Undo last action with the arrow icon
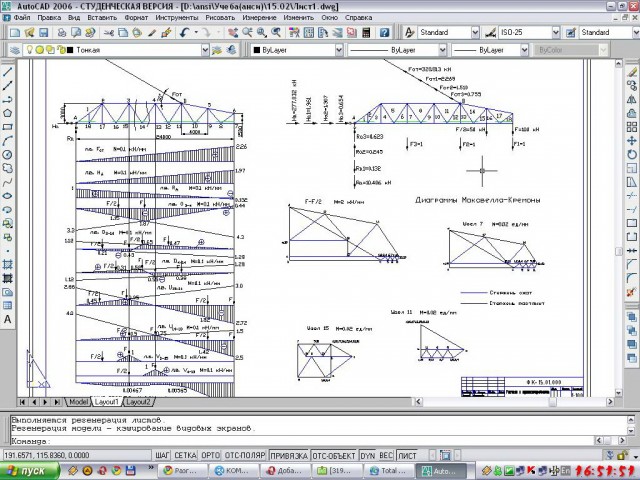 click(185, 33)
